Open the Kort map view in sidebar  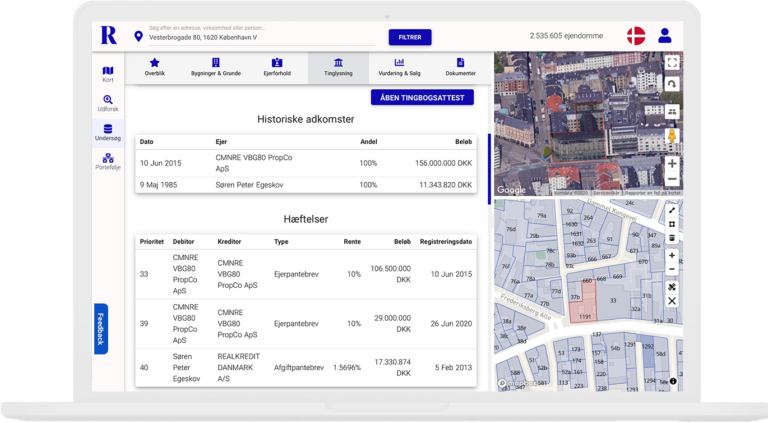tap(108, 73)
